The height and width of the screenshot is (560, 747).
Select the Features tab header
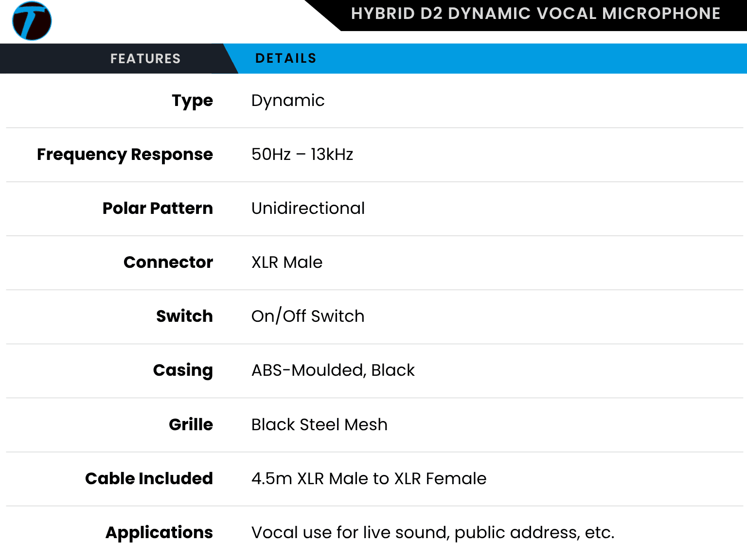pos(145,59)
